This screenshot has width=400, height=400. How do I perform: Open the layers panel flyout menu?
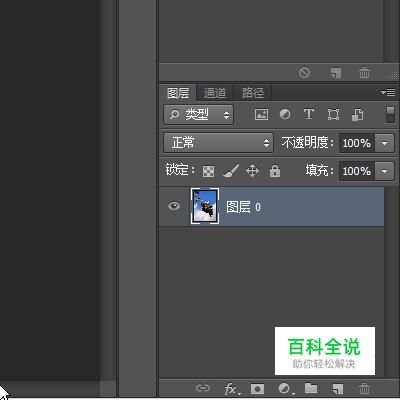pos(388,92)
